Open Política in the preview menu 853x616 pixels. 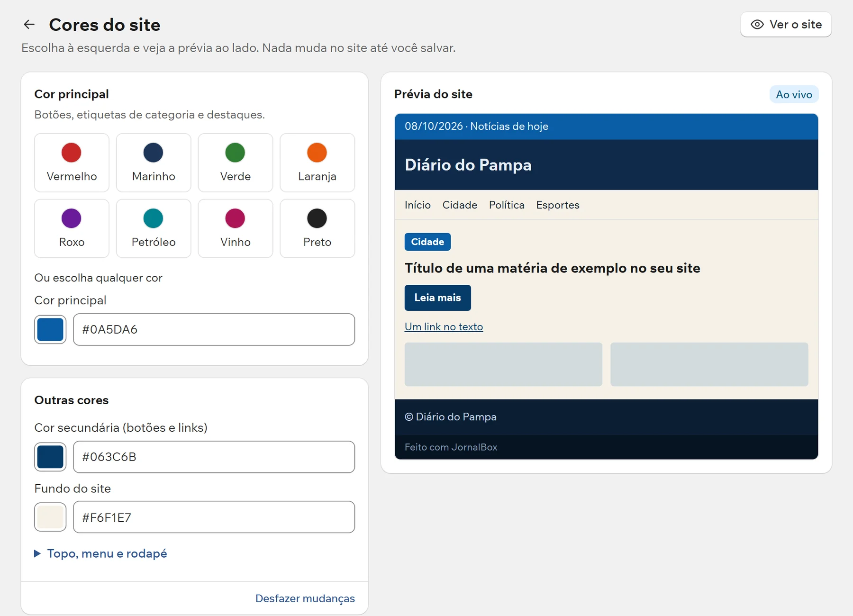pos(507,205)
